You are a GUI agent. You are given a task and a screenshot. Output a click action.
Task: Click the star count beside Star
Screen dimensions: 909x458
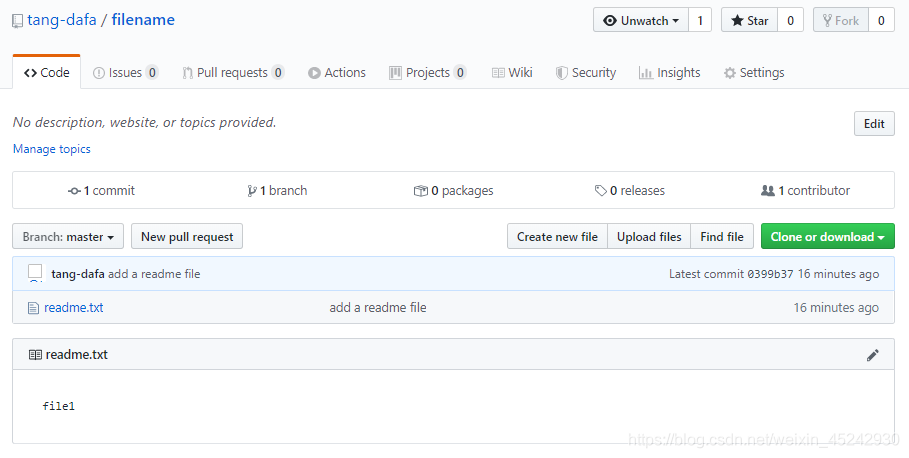790,20
